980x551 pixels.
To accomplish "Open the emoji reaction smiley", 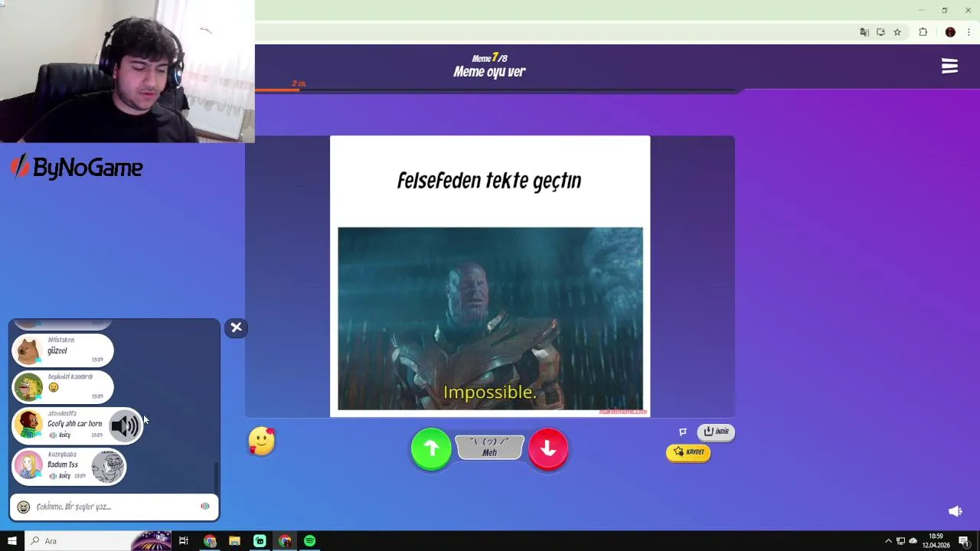I will tap(261, 442).
